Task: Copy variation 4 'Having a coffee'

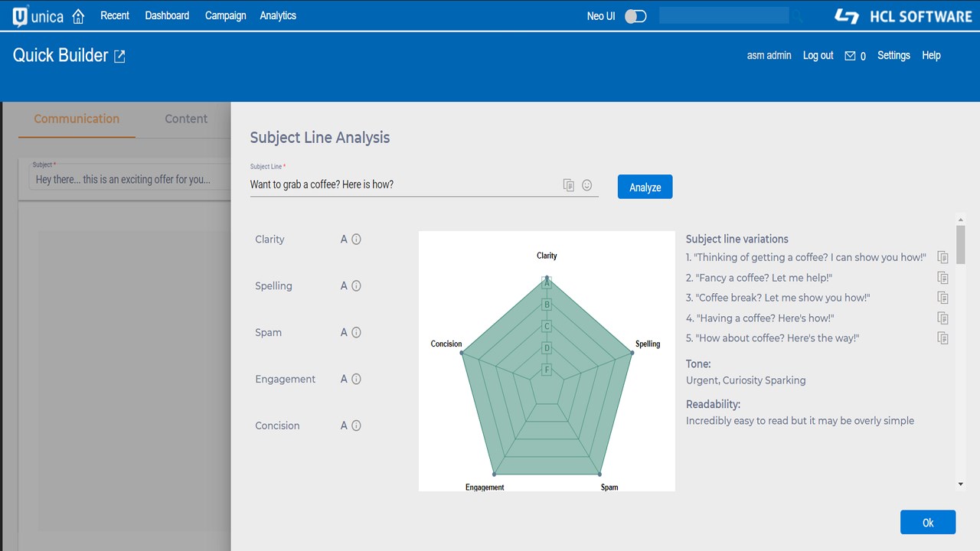Action: click(943, 318)
